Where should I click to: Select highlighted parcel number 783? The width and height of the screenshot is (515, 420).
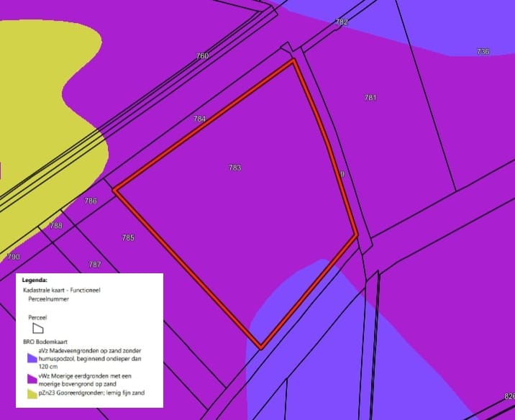click(x=234, y=168)
